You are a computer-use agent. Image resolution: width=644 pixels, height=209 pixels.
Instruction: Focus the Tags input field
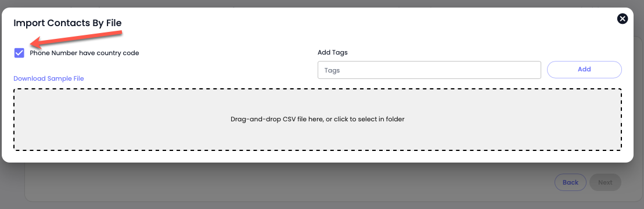[x=429, y=70]
